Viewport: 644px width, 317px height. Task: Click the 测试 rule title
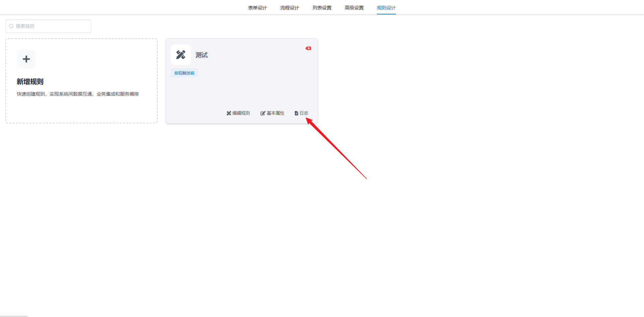tap(202, 55)
